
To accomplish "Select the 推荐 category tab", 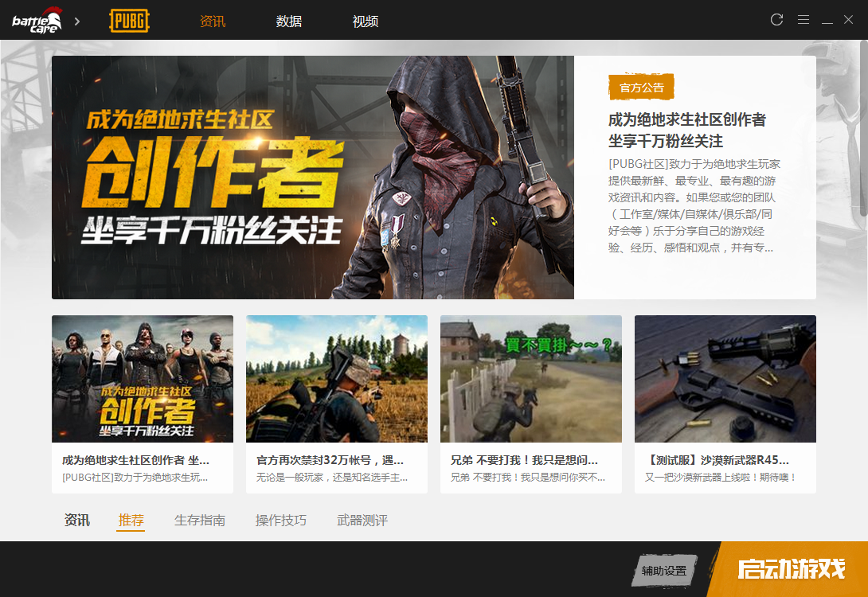I will (131, 521).
